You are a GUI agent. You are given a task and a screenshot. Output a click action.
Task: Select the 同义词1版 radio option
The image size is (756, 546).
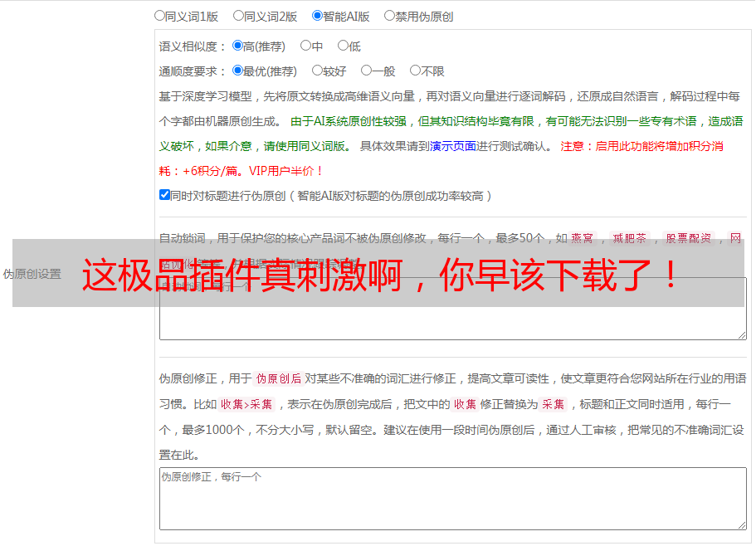pos(159,16)
